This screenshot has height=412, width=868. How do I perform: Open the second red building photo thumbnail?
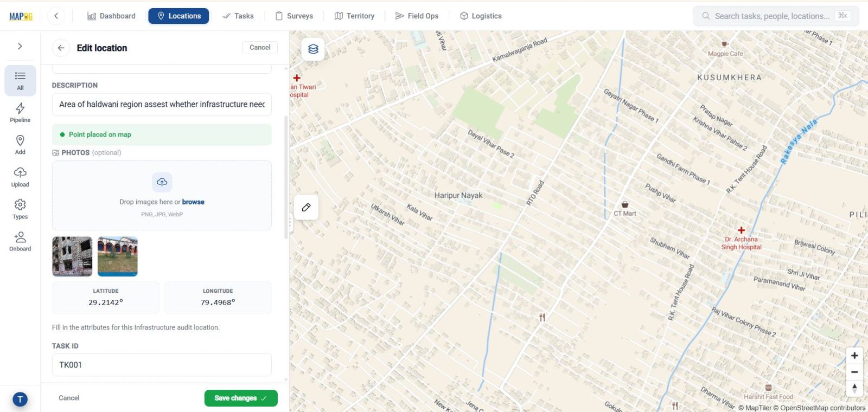tap(118, 256)
